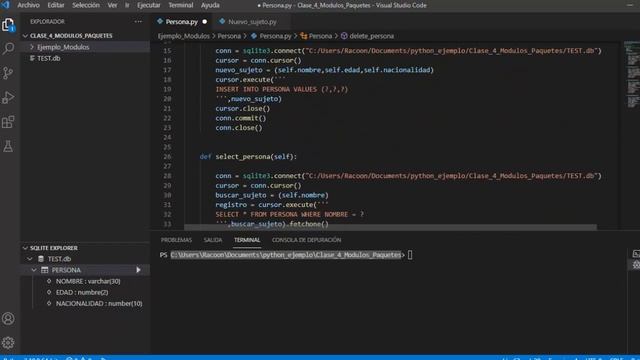Click the TEST.db database icon in SQLite Explorer
Image resolution: width=640 pixels, height=360 pixels.
click(41, 259)
